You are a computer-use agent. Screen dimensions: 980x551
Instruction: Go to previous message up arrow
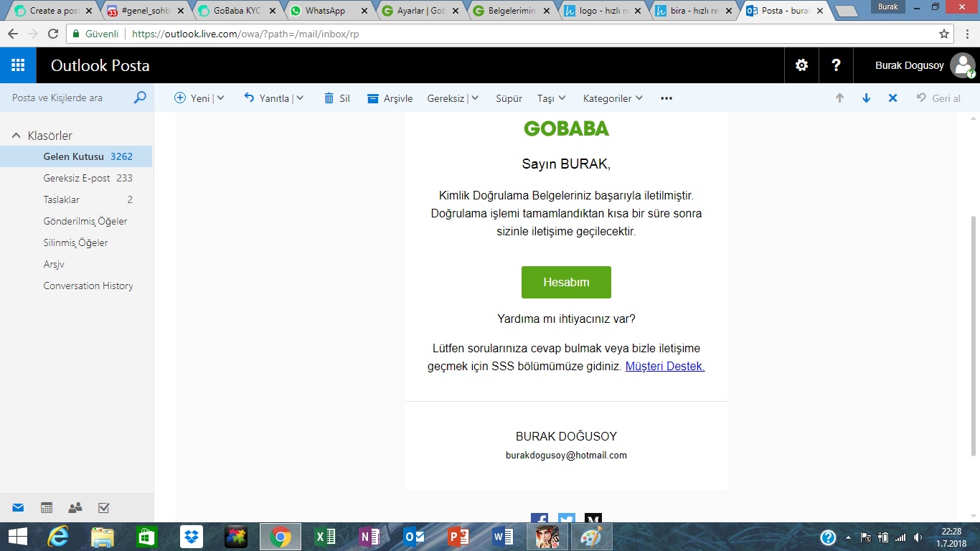click(x=839, y=98)
